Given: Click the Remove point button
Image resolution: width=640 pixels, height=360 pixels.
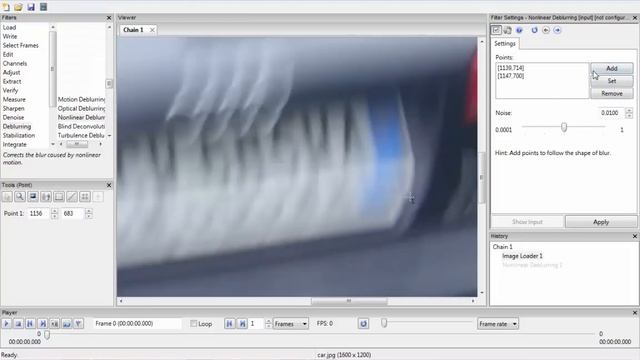Looking at the screenshot, I should (x=611, y=93).
